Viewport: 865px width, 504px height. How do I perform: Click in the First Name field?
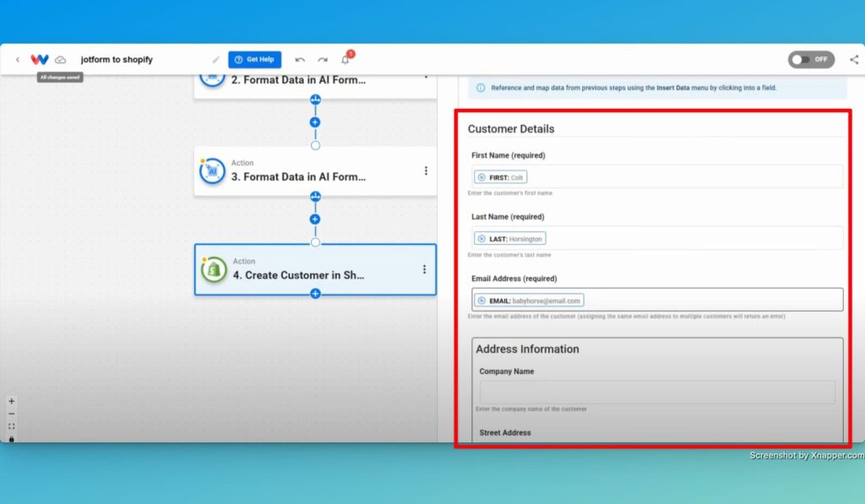(x=657, y=177)
